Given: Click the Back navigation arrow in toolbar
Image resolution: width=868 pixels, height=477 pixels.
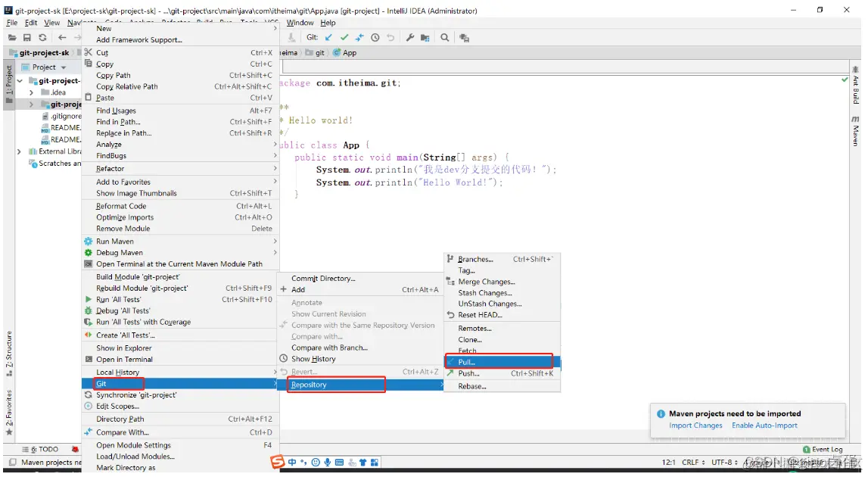Looking at the screenshot, I should click(x=62, y=38).
